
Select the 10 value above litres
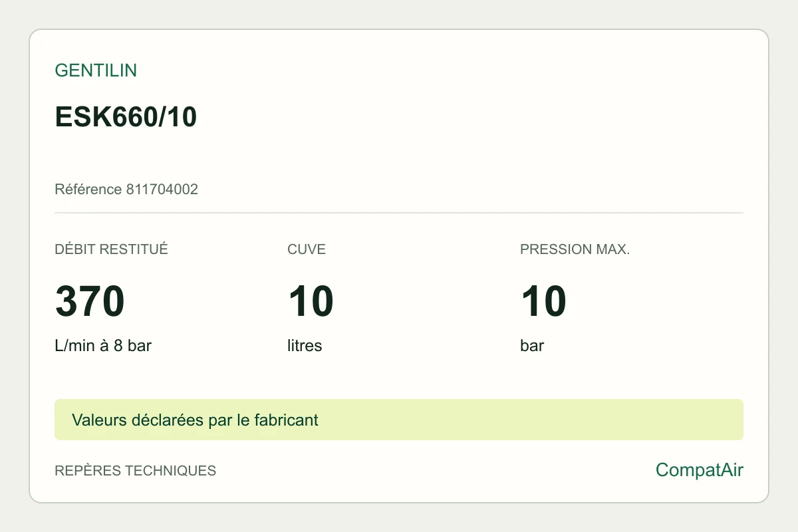311,301
